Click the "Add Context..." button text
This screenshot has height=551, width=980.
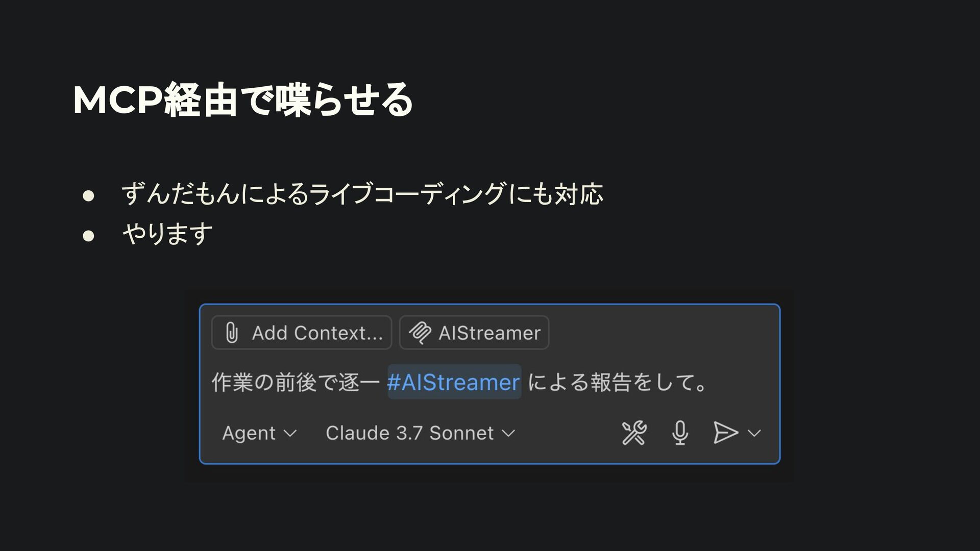point(317,333)
